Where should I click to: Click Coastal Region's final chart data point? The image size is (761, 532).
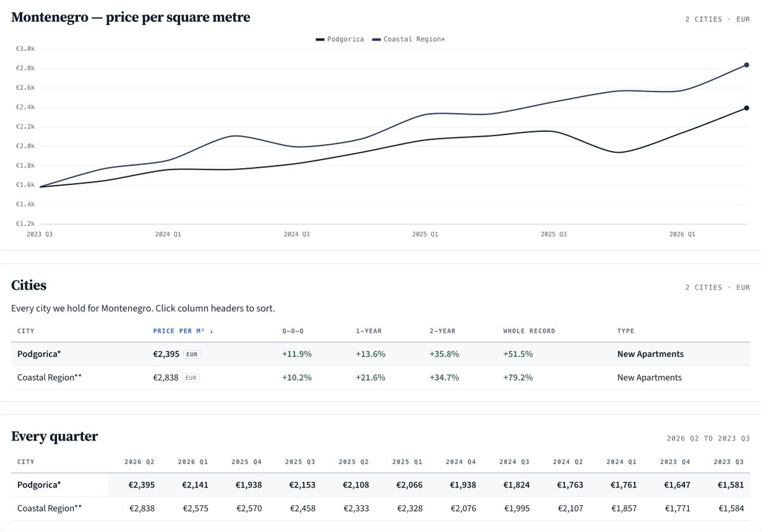[746, 65]
